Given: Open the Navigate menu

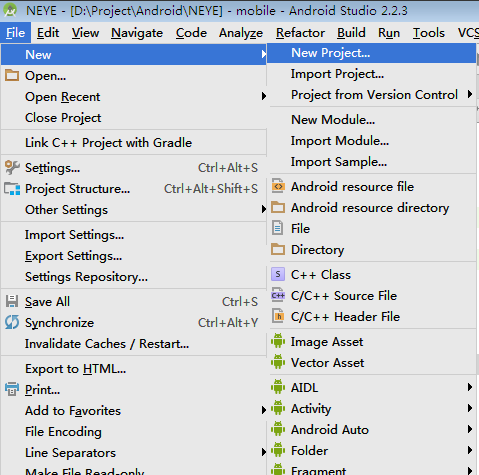Looking at the screenshot, I should click(137, 33).
